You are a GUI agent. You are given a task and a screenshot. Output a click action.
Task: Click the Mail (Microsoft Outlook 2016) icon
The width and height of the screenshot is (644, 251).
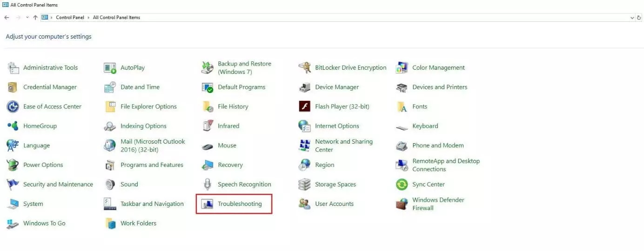[x=110, y=145]
